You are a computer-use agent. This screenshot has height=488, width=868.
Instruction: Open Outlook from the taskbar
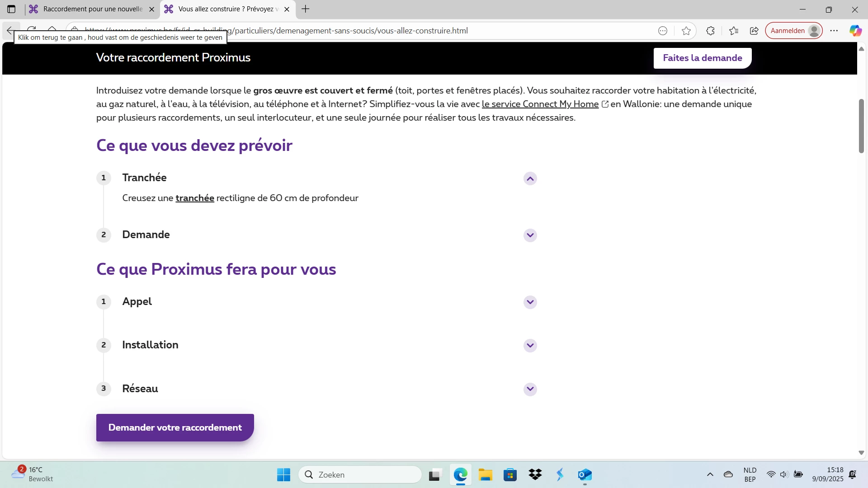coord(585,474)
